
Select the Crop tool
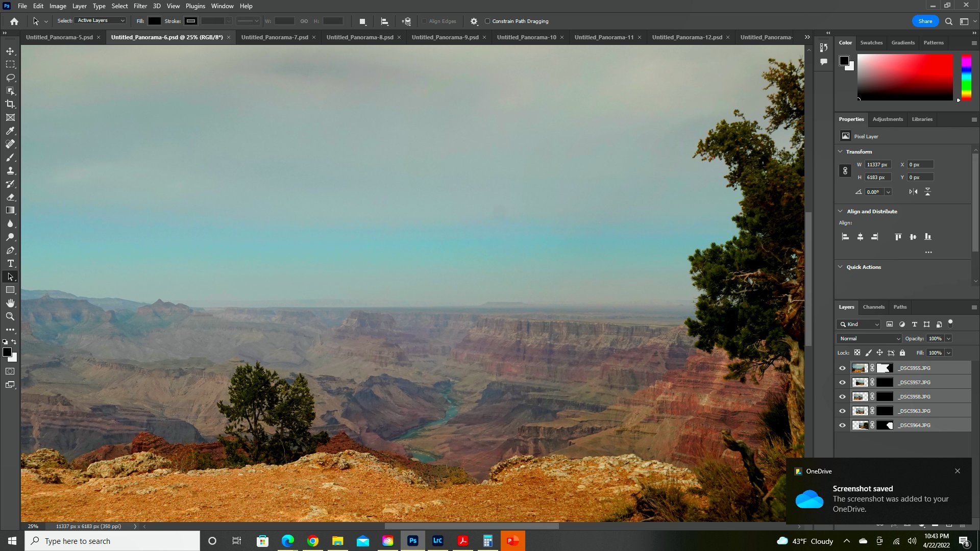tap(10, 104)
